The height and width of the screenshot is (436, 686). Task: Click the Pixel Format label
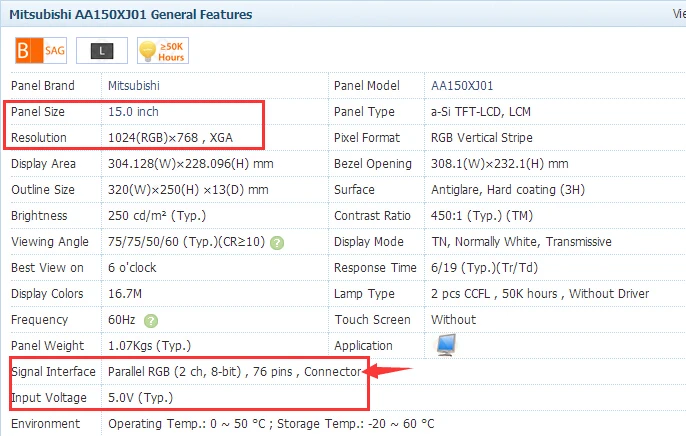click(x=367, y=138)
